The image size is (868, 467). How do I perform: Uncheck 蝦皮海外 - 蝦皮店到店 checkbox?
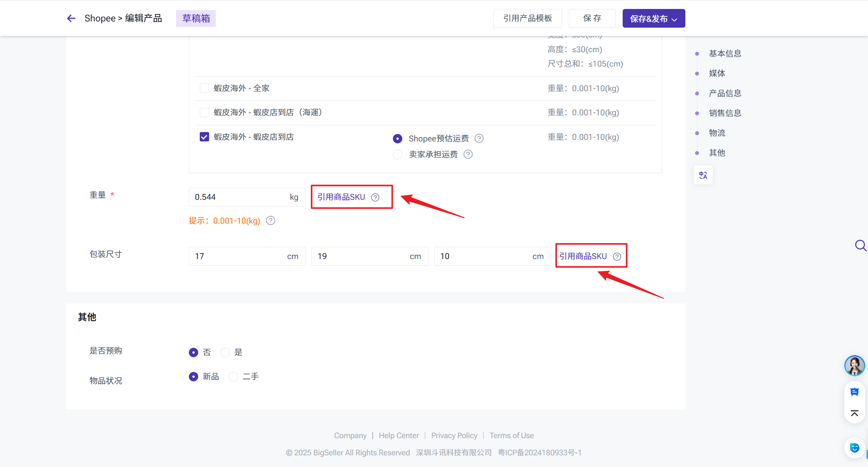[204, 137]
